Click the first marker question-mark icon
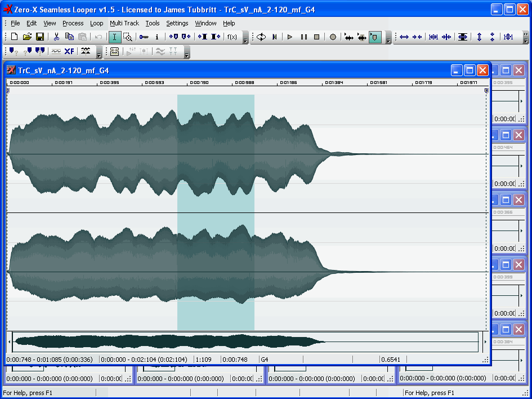Image resolution: width=532 pixels, height=399 pixels. coord(14,51)
